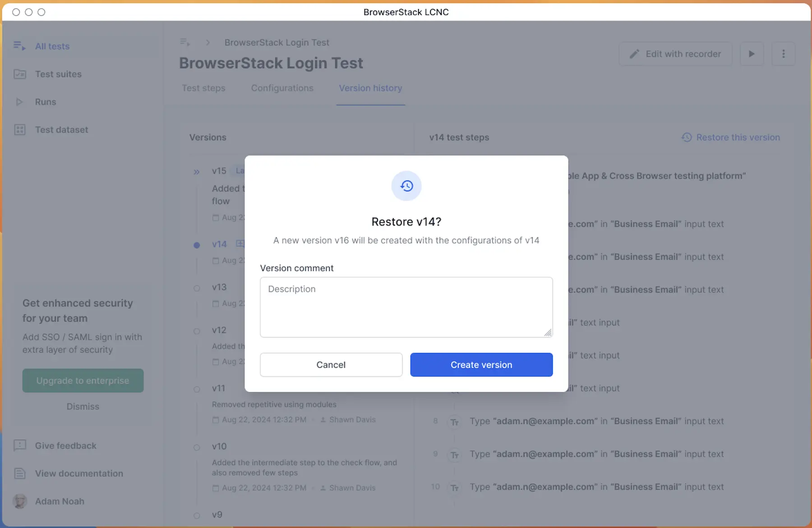812x528 pixels.
Task: Click the type icon on step 10
Action: 454,488
